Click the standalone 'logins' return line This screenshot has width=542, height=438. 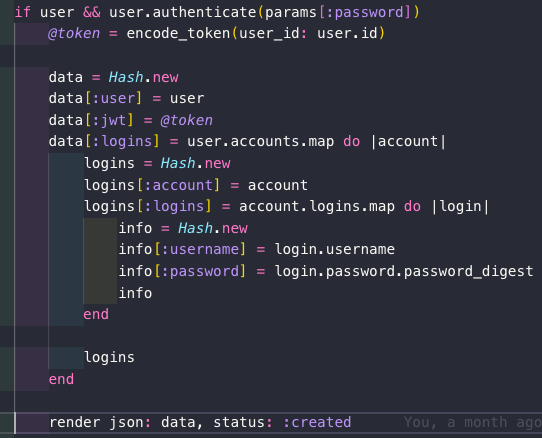click(x=109, y=357)
